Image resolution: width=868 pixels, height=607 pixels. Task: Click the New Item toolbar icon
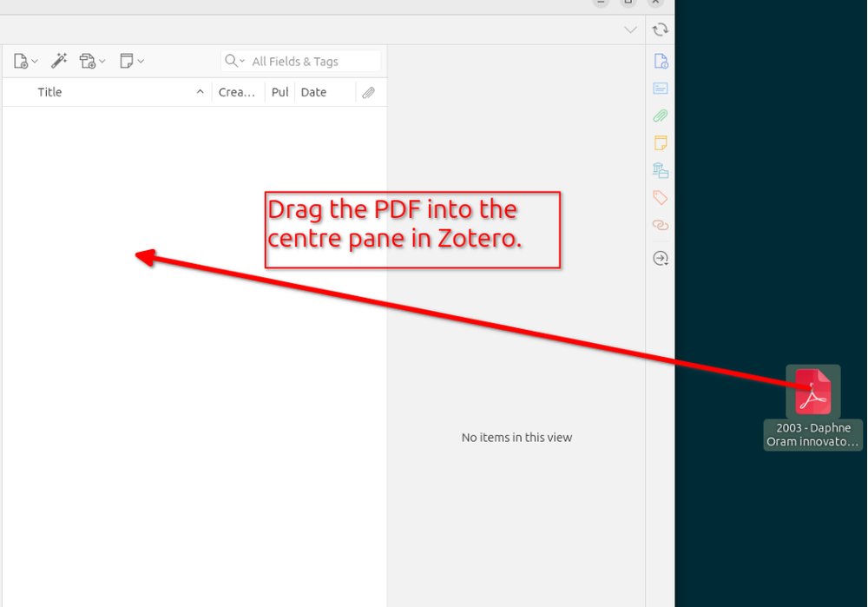tap(21, 61)
